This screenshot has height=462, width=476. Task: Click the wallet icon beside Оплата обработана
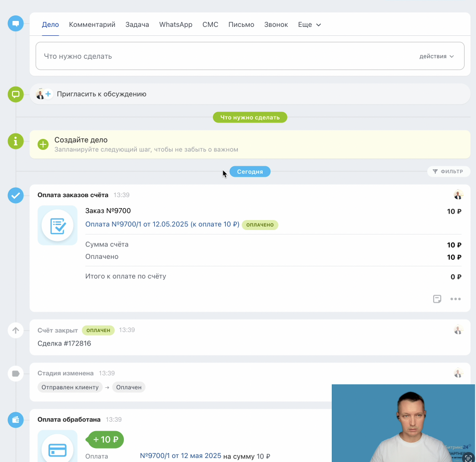pyautogui.click(x=15, y=420)
